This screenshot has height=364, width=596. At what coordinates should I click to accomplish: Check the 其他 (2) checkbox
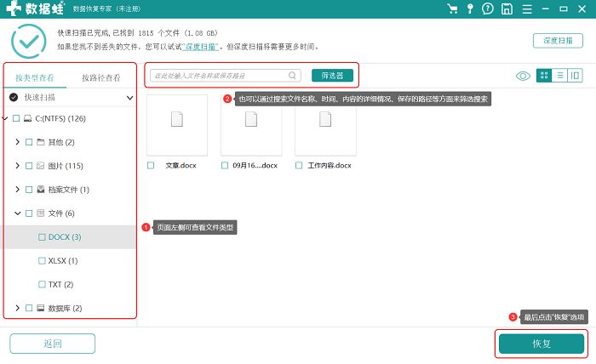(29, 142)
